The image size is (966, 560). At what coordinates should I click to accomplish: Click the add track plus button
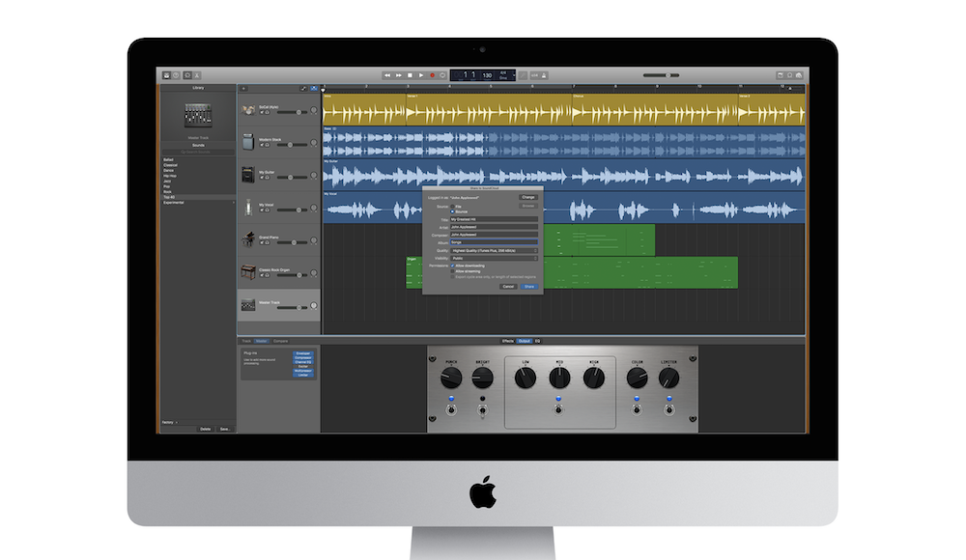coord(243,88)
